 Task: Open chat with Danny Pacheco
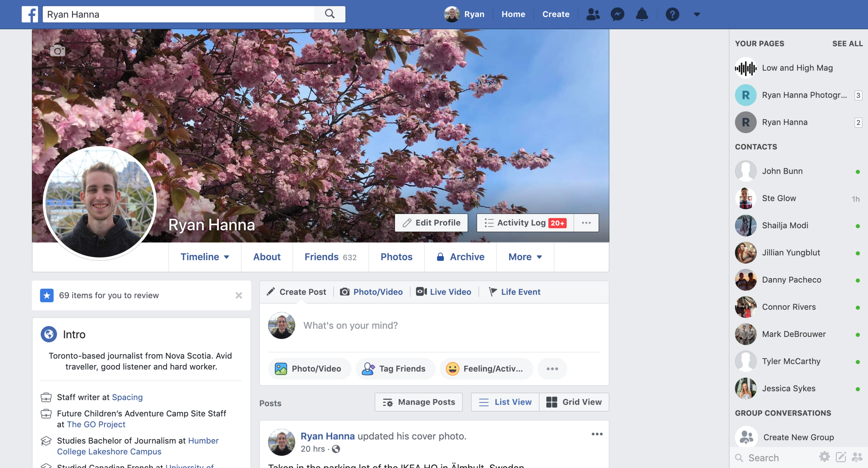799,280
